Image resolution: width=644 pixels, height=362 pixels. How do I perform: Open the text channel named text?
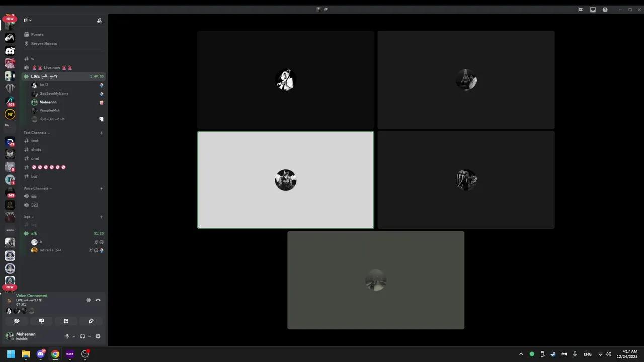pyautogui.click(x=64, y=141)
